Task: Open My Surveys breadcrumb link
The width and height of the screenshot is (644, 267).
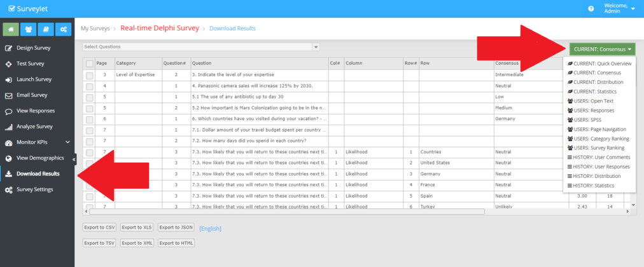Action: 95,29
